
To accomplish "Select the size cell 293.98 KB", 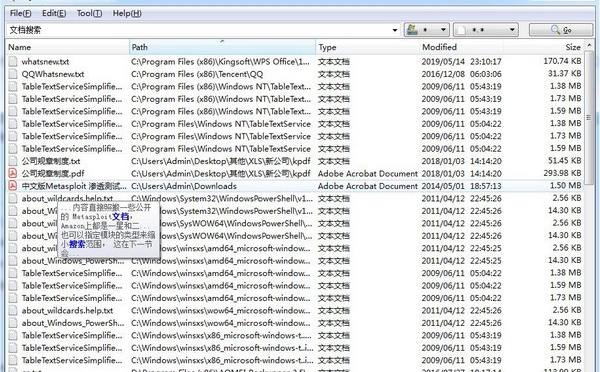I will 562,173.
